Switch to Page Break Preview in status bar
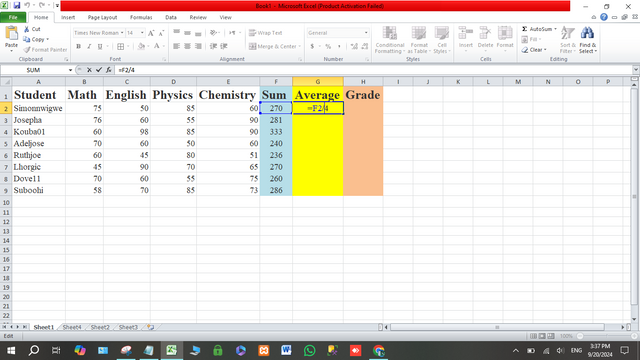 point(551,336)
